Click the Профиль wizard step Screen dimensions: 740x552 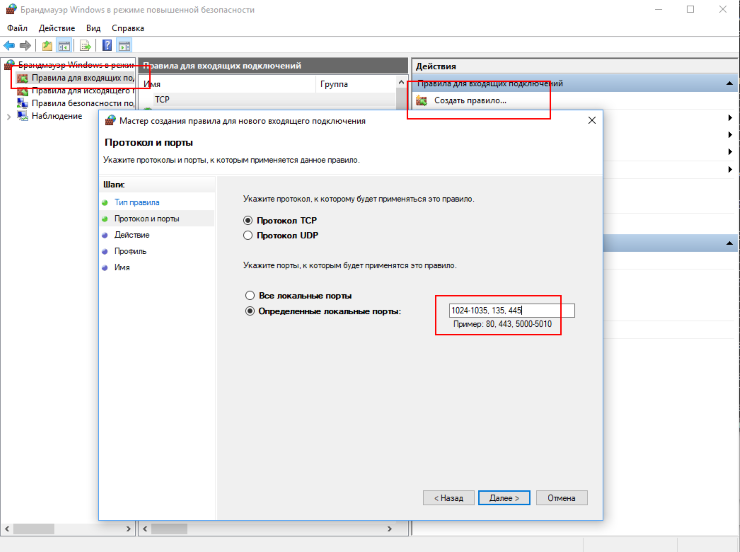point(130,251)
